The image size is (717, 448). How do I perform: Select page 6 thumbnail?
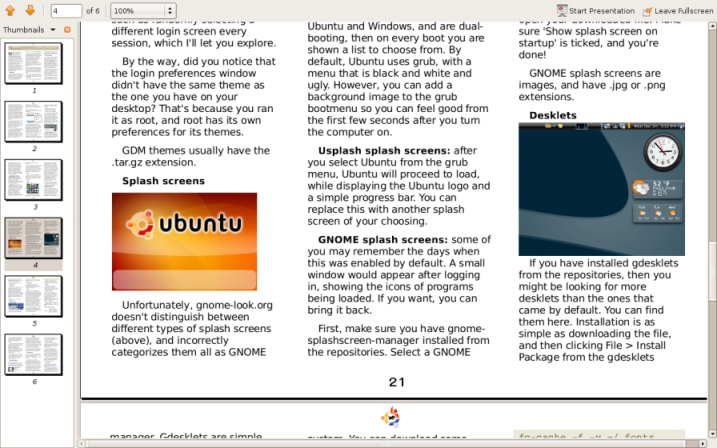pos(33,354)
